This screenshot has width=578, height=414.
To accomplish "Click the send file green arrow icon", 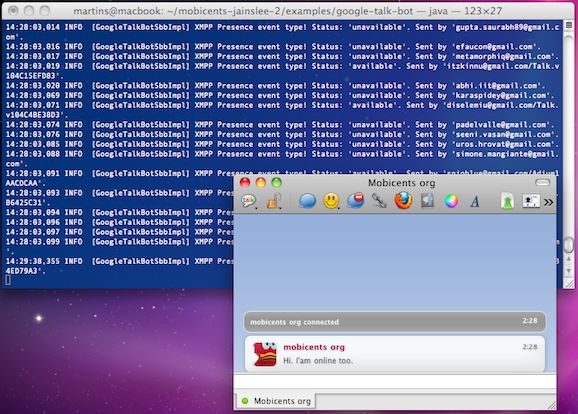I will click(x=507, y=201).
